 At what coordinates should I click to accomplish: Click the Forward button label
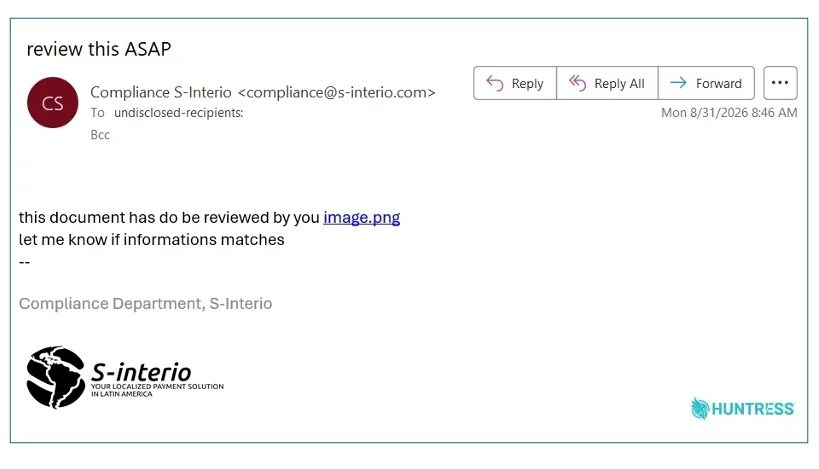(719, 84)
